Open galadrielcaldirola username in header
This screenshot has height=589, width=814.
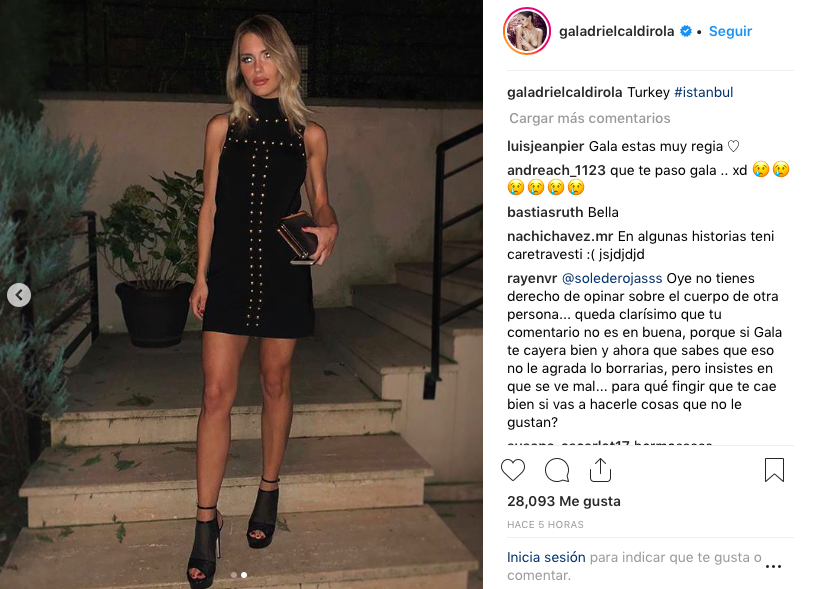coord(616,31)
